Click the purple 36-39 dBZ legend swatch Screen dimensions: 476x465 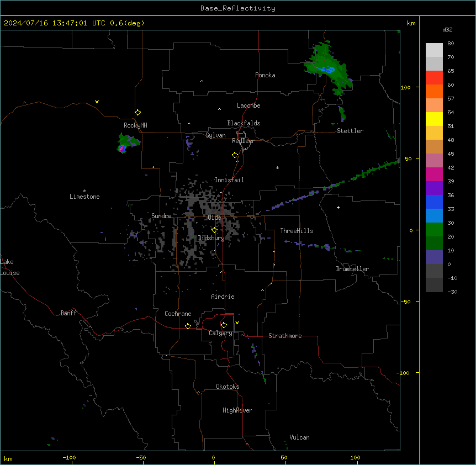[x=434, y=188]
